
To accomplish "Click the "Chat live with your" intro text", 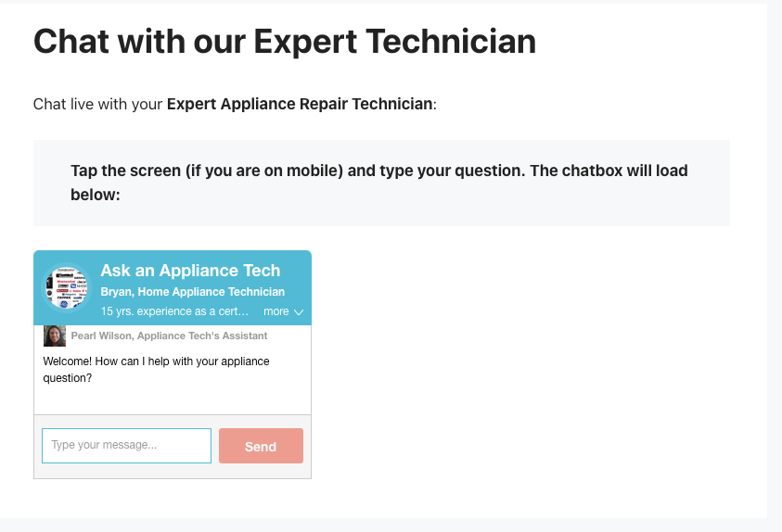I will 97,104.
